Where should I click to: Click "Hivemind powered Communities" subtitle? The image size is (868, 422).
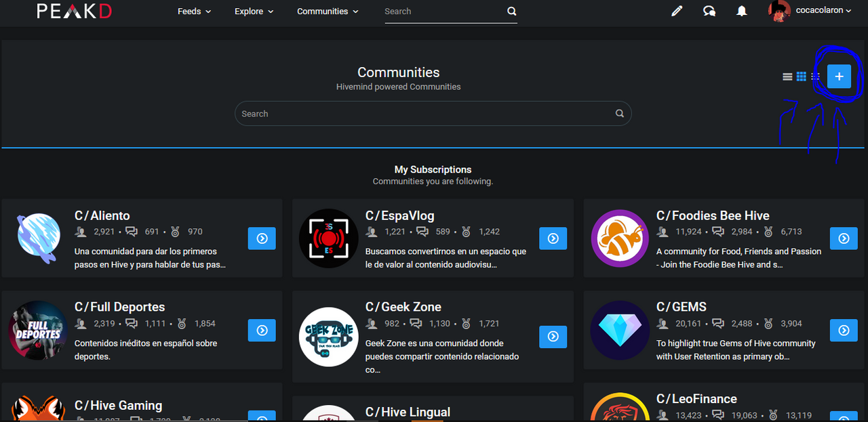click(398, 87)
